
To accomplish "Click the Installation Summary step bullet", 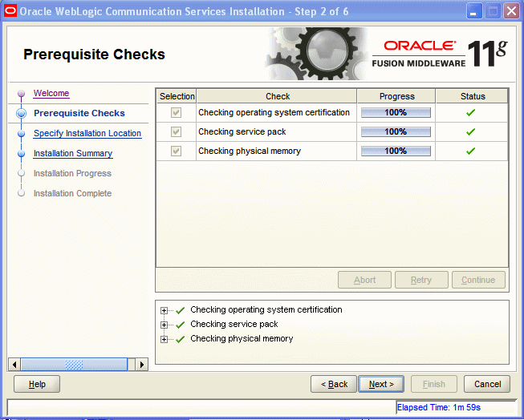I will coord(21,154).
